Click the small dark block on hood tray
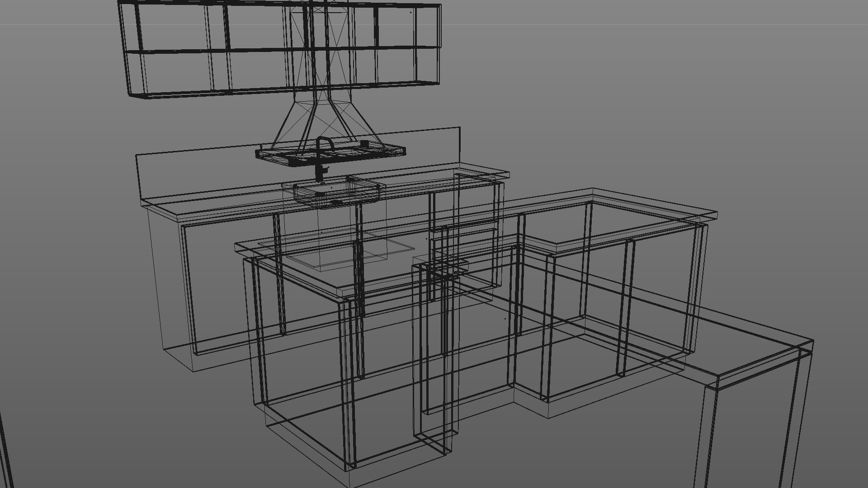This screenshot has width=868, height=488. pos(364,144)
